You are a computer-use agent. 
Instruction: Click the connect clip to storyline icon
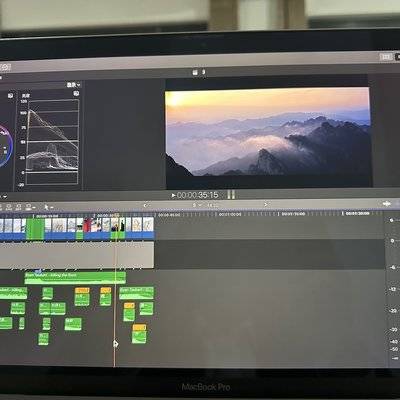[1, 207]
